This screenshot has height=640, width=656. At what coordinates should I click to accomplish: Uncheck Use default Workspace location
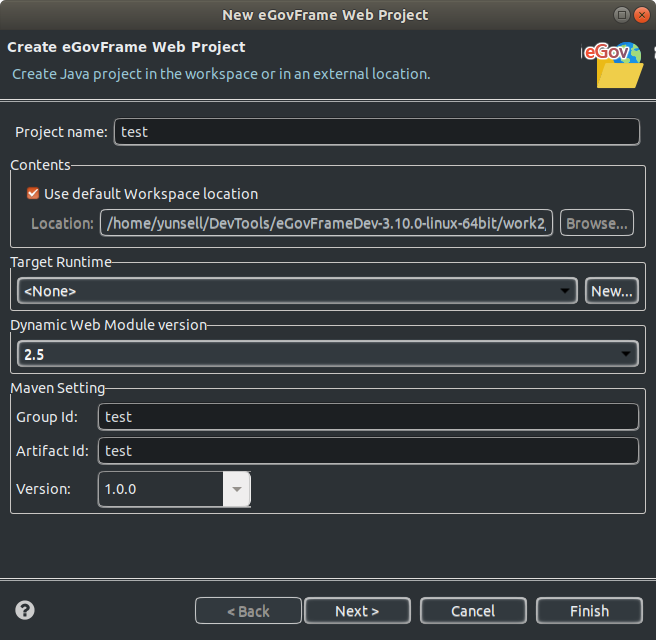(x=33, y=193)
